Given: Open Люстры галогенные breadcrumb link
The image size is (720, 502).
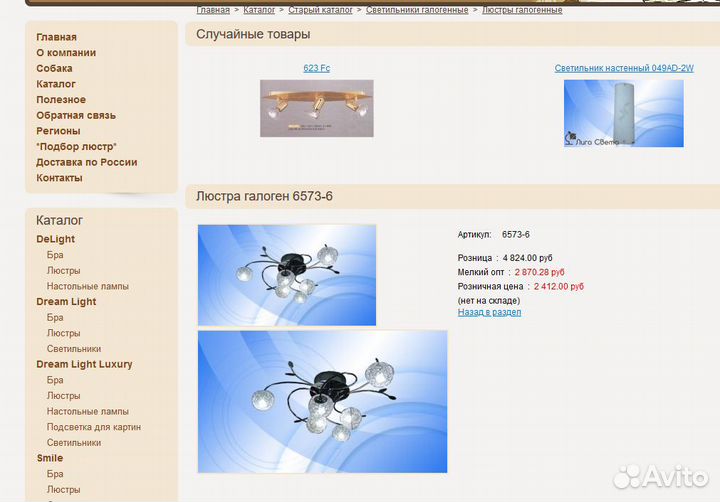Looking at the screenshot, I should (x=521, y=10).
